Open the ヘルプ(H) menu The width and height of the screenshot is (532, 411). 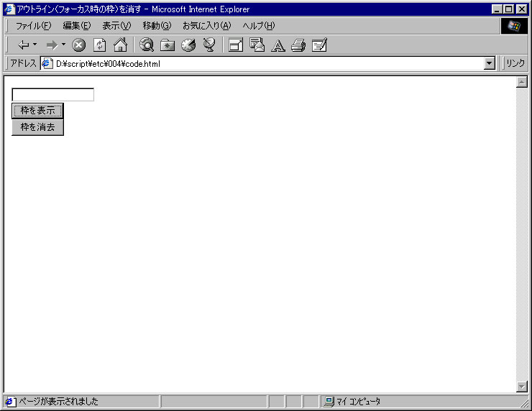pos(259,26)
